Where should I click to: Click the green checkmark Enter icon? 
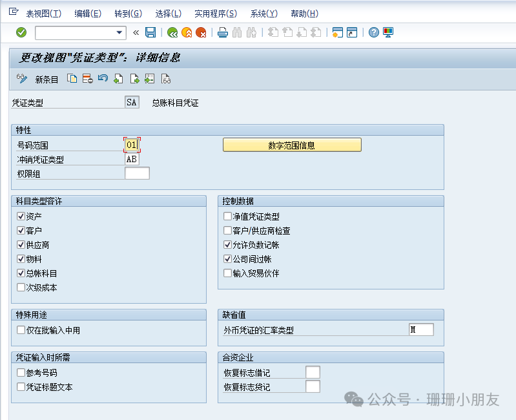click(21, 32)
